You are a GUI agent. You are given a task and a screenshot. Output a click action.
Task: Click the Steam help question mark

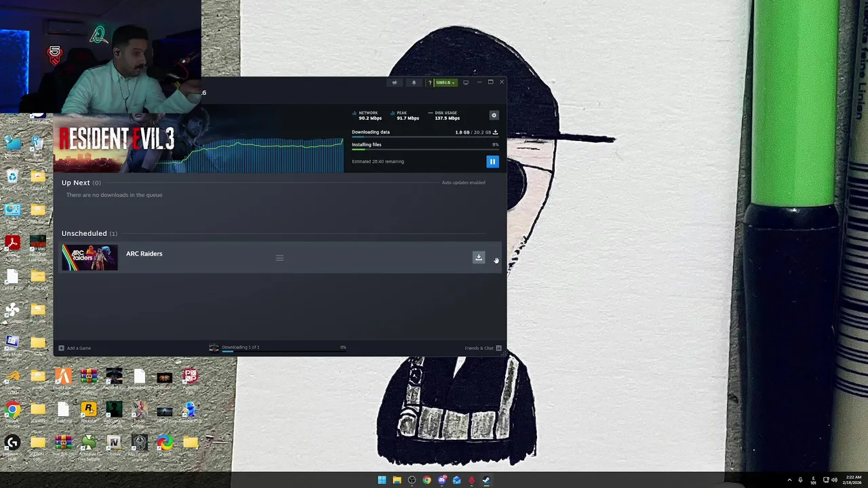(x=429, y=83)
